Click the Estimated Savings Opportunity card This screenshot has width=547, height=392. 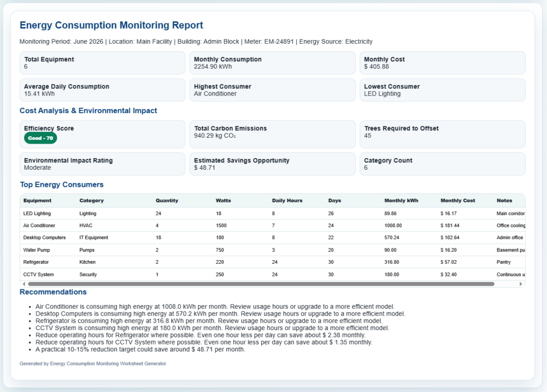[272, 164]
